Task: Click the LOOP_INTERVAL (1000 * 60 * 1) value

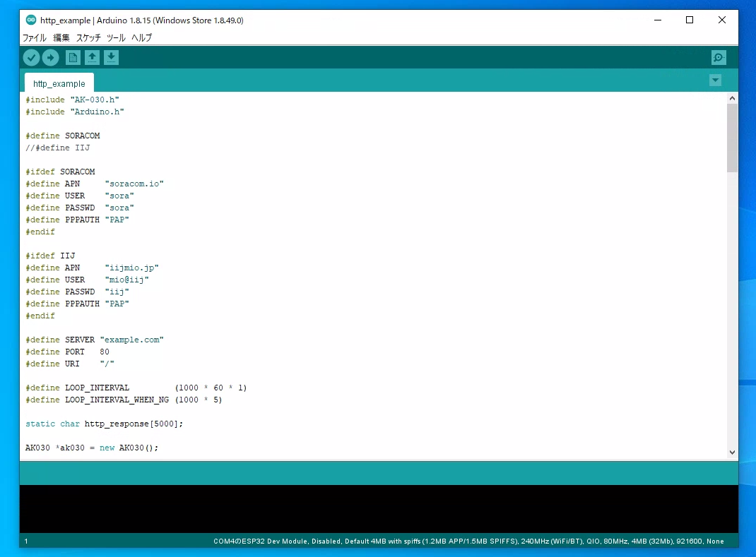Action: click(x=211, y=388)
